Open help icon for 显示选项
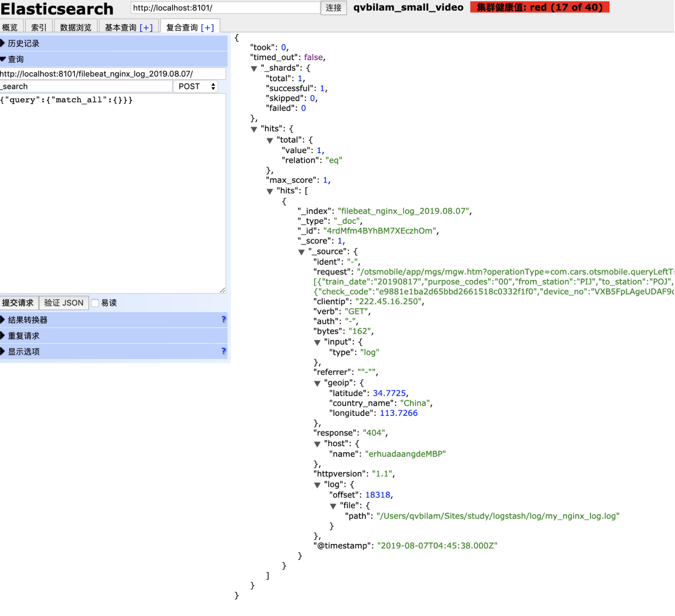Screen dimensions: 675x616 pyautogui.click(x=224, y=351)
